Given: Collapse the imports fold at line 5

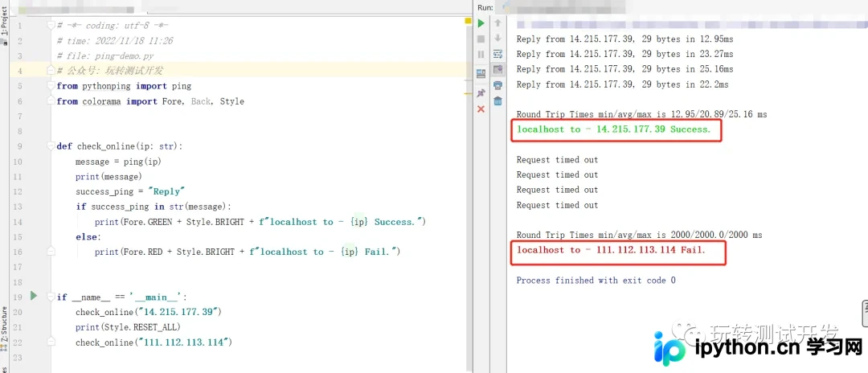Looking at the screenshot, I should (51, 86).
